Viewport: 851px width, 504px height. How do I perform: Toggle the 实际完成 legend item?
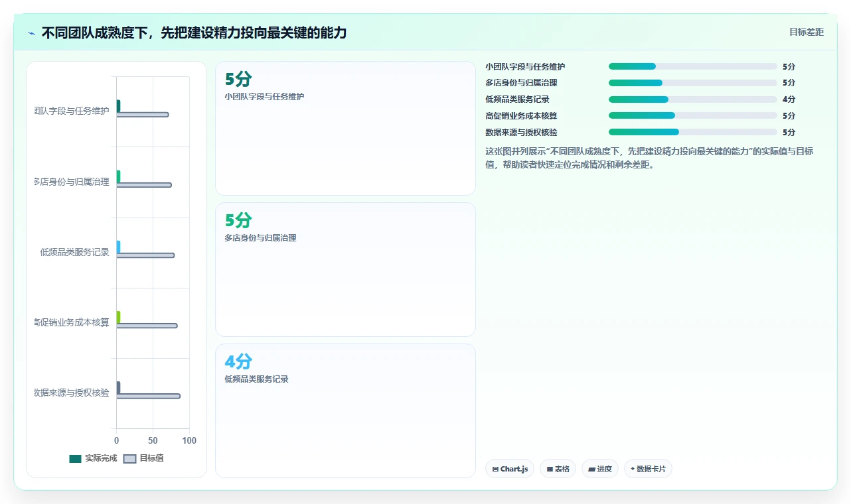(x=93, y=458)
